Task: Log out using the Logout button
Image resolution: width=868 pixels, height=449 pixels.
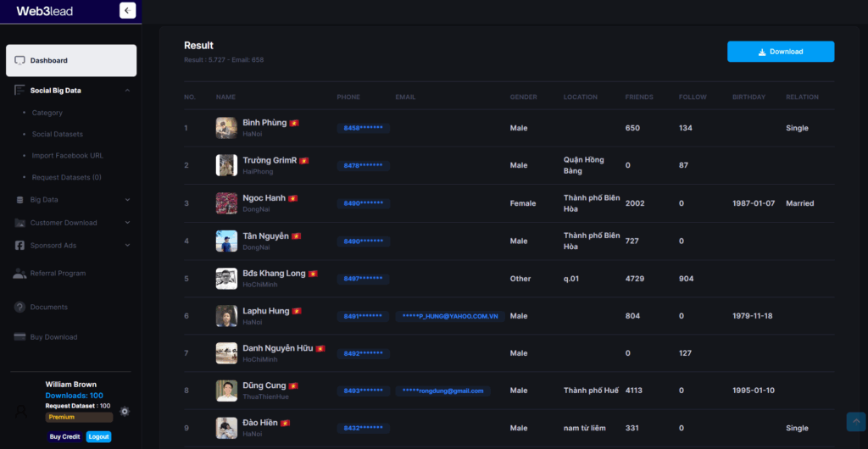Action: (x=98, y=436)
